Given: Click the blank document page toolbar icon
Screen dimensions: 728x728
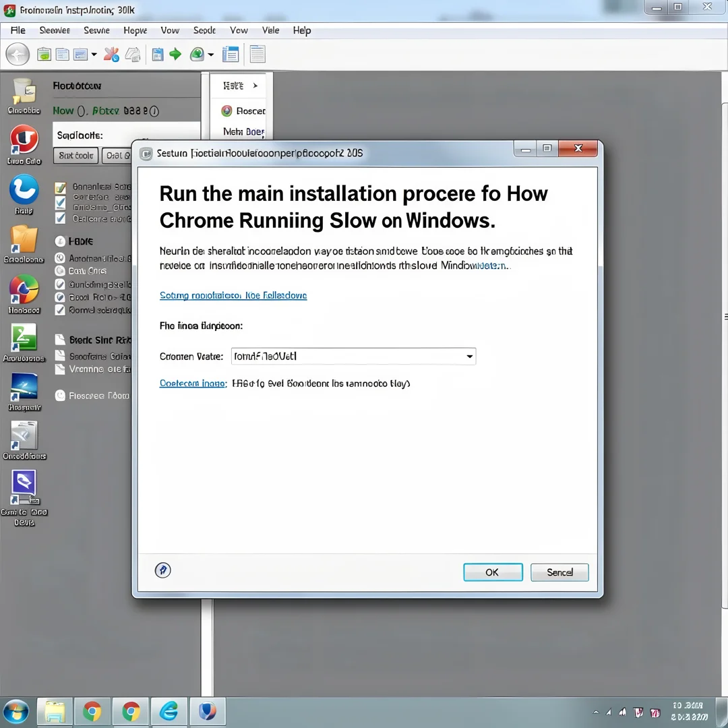Looking at the screenshot, I should tap(257, 54).
